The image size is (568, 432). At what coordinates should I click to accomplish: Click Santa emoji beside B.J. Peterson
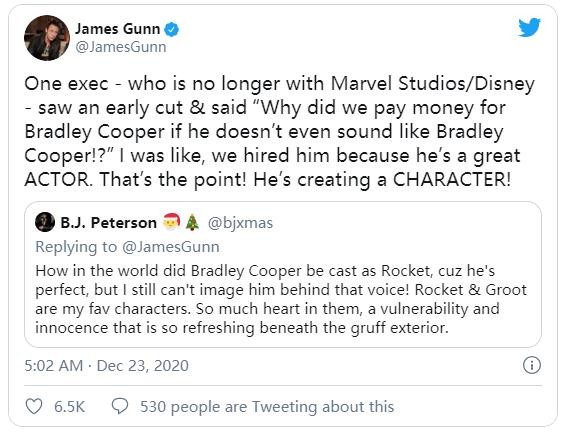[171, 222]
